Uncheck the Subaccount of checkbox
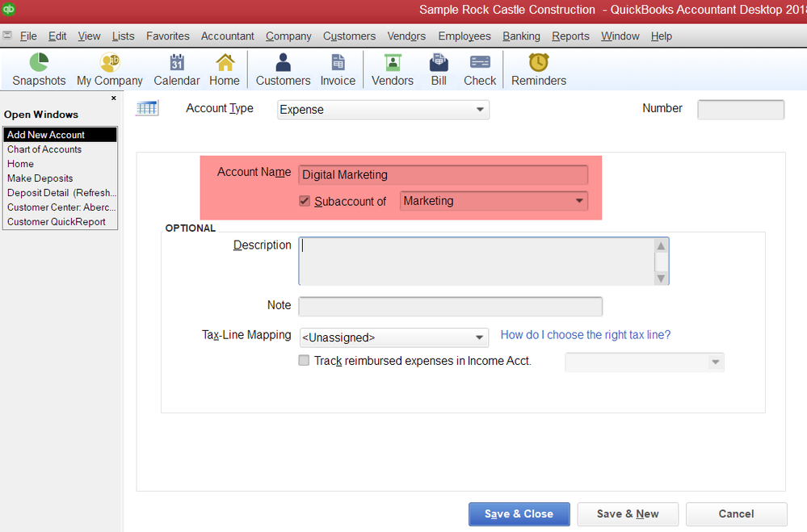Image resolution: width=807 pixels, height=532 pixels. [x=305, y=201]
